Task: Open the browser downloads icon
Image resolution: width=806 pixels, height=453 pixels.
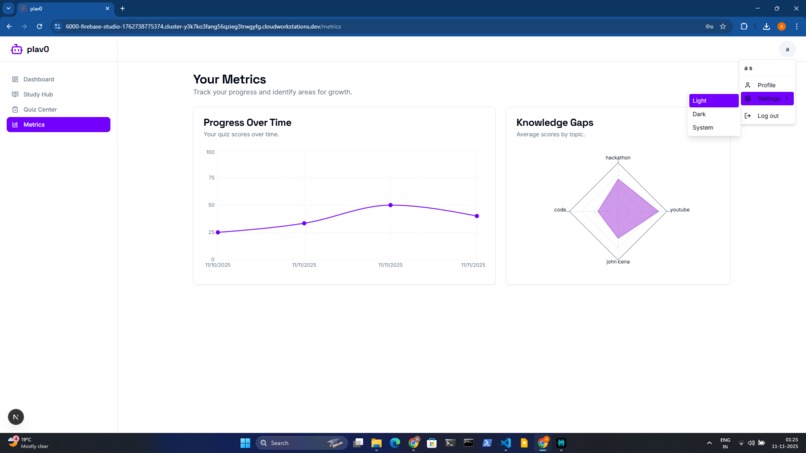Action: pos(766,26)
